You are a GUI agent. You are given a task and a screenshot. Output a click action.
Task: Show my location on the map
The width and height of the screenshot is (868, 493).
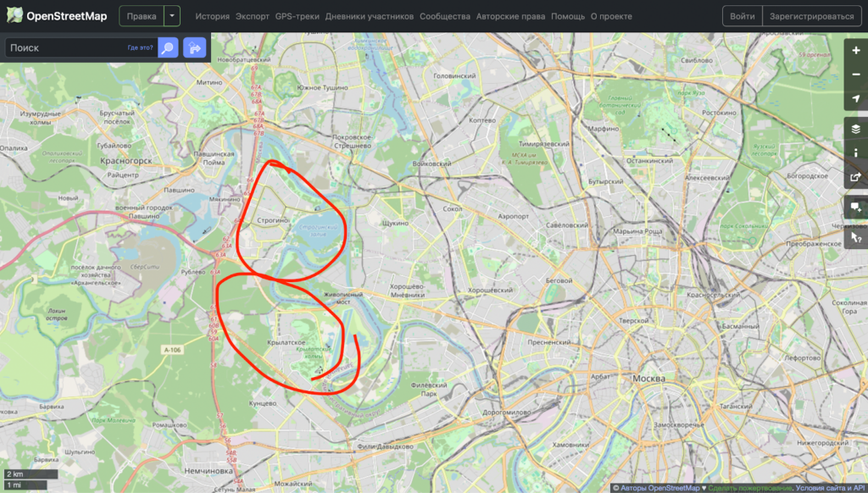coord(855,100)
